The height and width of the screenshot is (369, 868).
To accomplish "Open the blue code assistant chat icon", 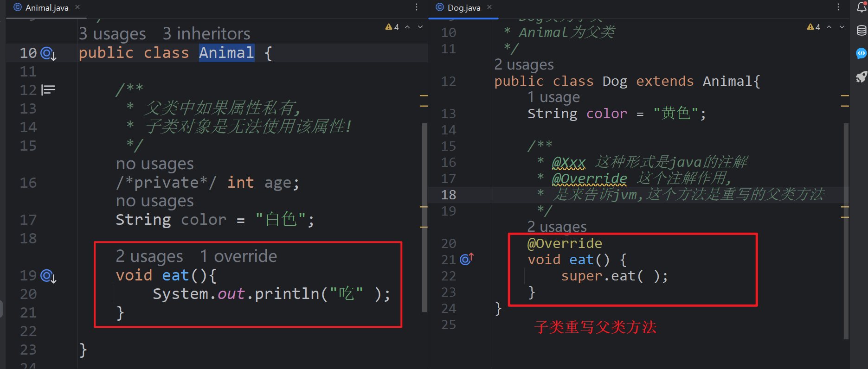I will (861, 53).
